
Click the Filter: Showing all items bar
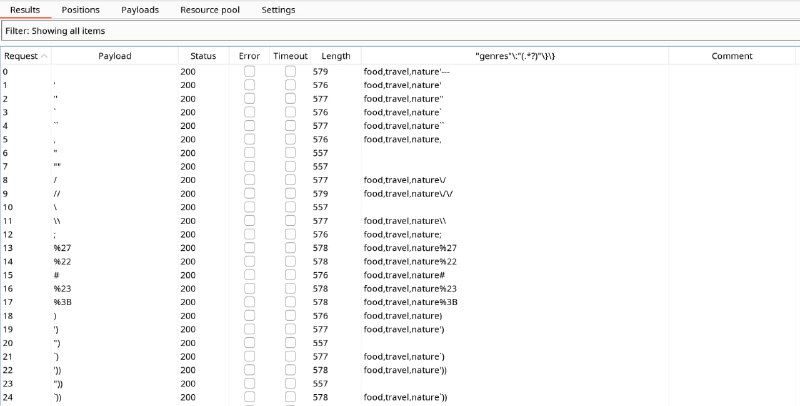(x=401, y=31)
